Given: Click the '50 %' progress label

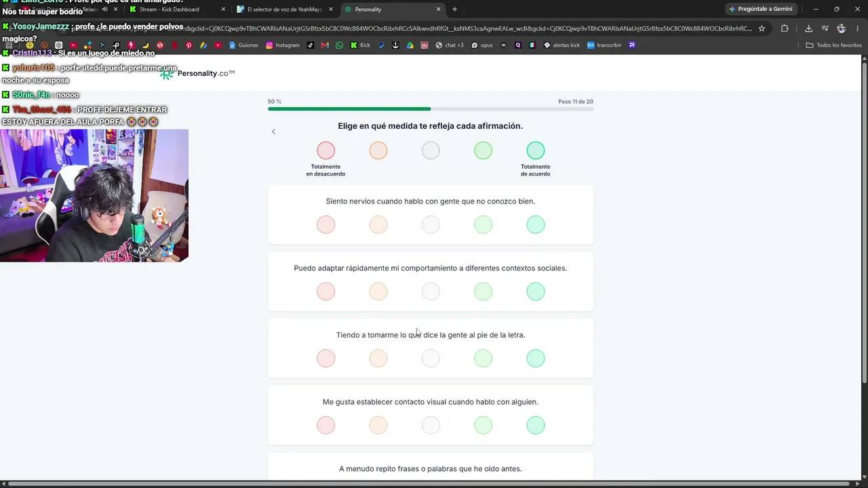Looking at the screenshot, I should [x=275, y=102].
